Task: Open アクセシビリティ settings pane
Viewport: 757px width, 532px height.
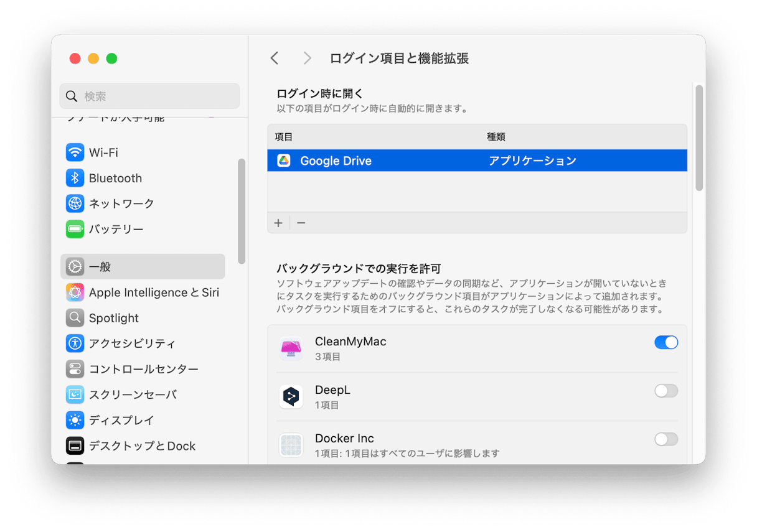Action: [132, 343]
